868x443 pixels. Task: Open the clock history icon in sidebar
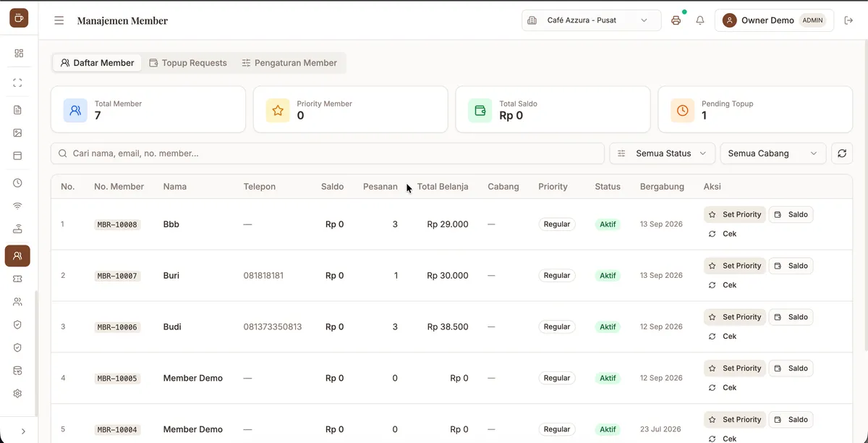pos(17,183)
